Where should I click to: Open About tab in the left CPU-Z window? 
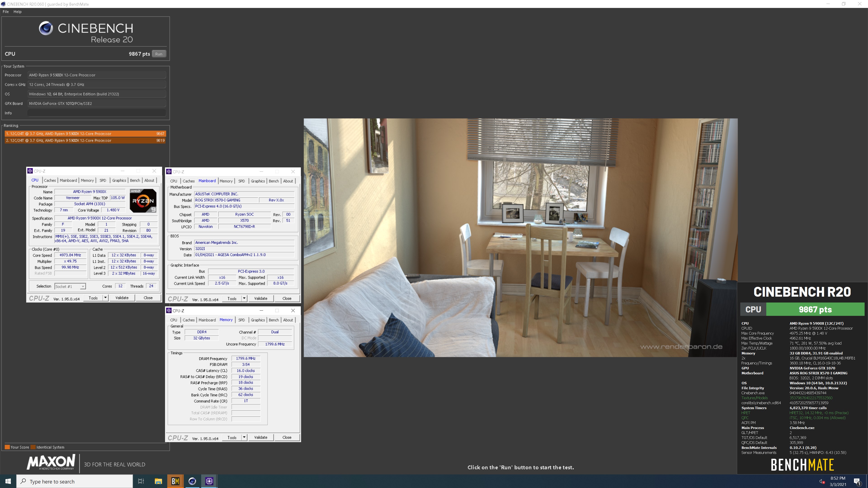coord(149,180)
